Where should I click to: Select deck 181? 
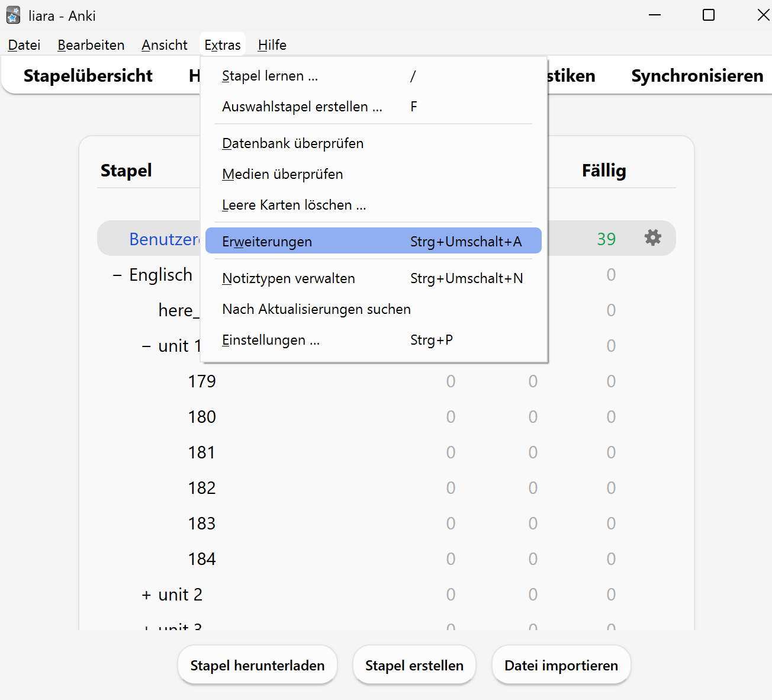click(202, 452)
